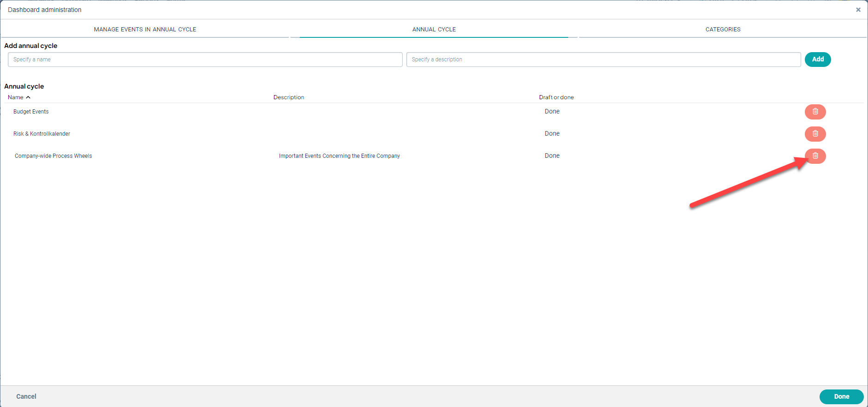This screenshot has height=407, width=868.
Task: Cancel the dashboard administration changes
Action: (x=26, y=396)
